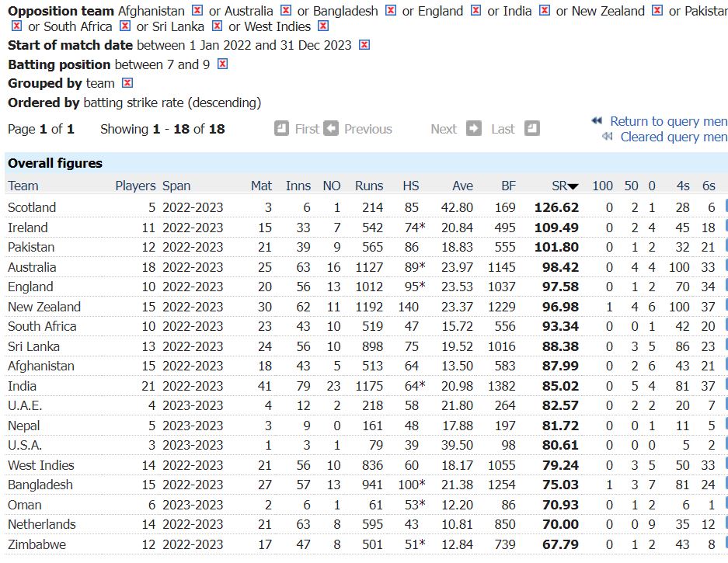728x563 pixels.
Task: Open the Return to query menu link
Action: tap(668, 121)
